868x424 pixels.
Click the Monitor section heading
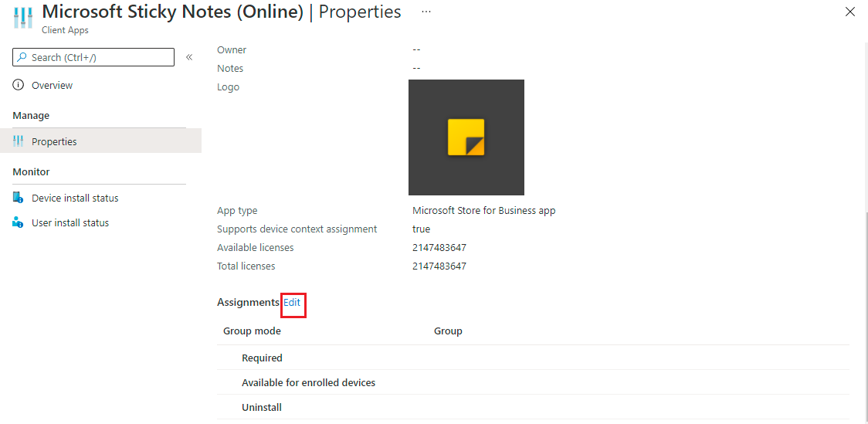(31, 171)
